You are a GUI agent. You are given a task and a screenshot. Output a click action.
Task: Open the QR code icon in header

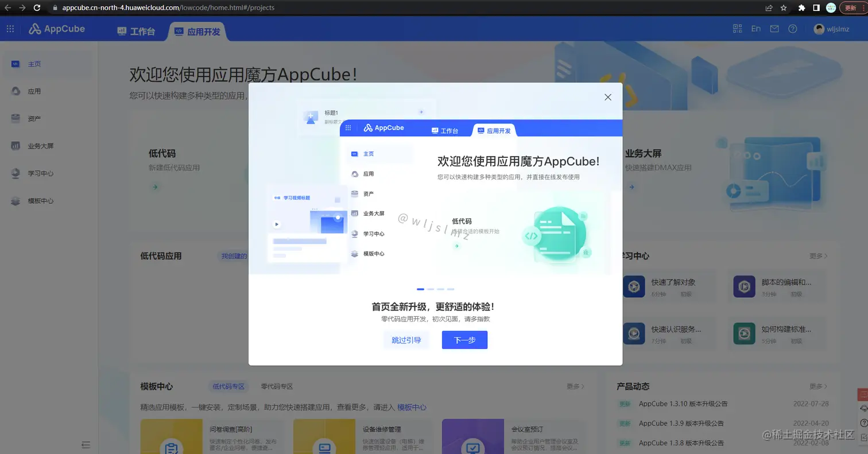738,29
